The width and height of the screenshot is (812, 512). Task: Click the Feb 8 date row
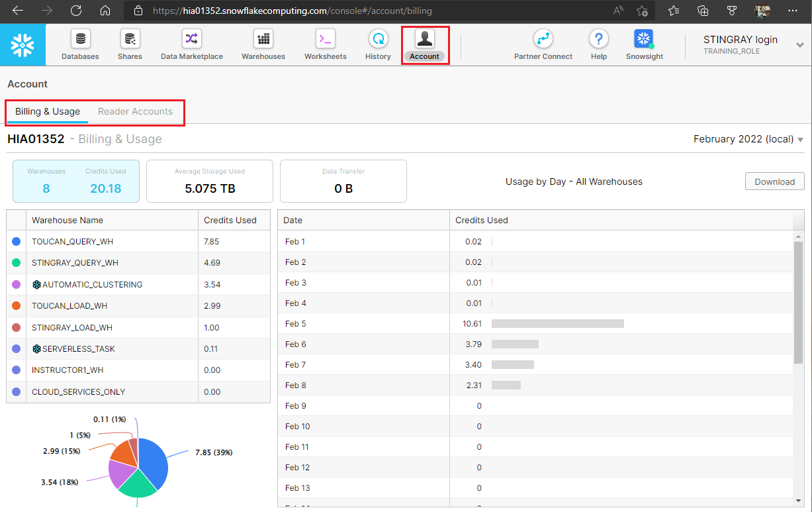tap(535, 385)
